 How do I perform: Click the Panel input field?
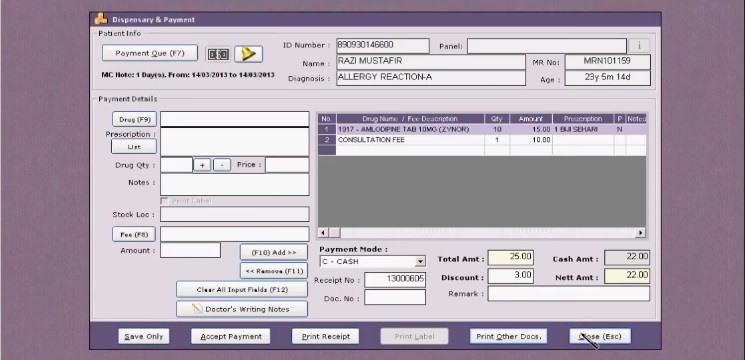[547, 46]
